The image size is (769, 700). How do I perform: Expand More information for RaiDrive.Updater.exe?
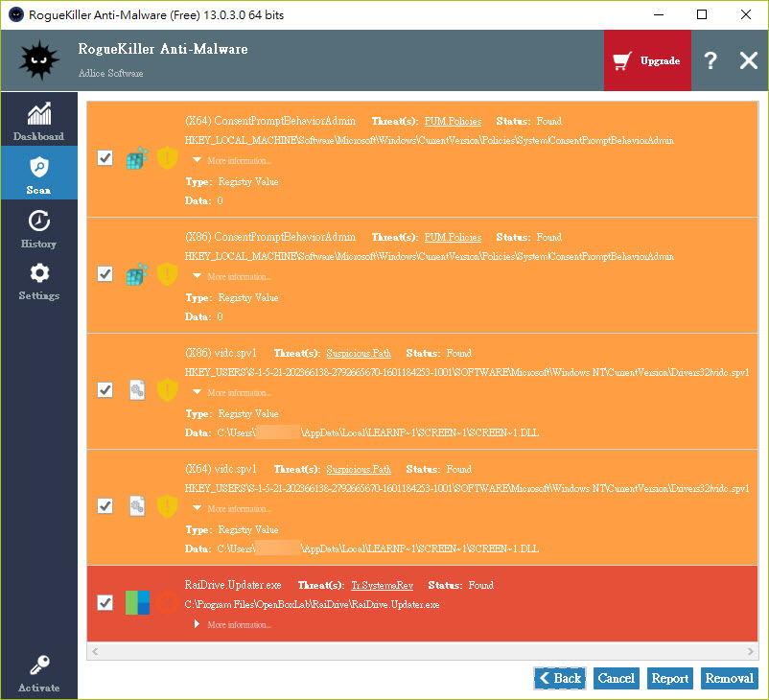point(233,624)
